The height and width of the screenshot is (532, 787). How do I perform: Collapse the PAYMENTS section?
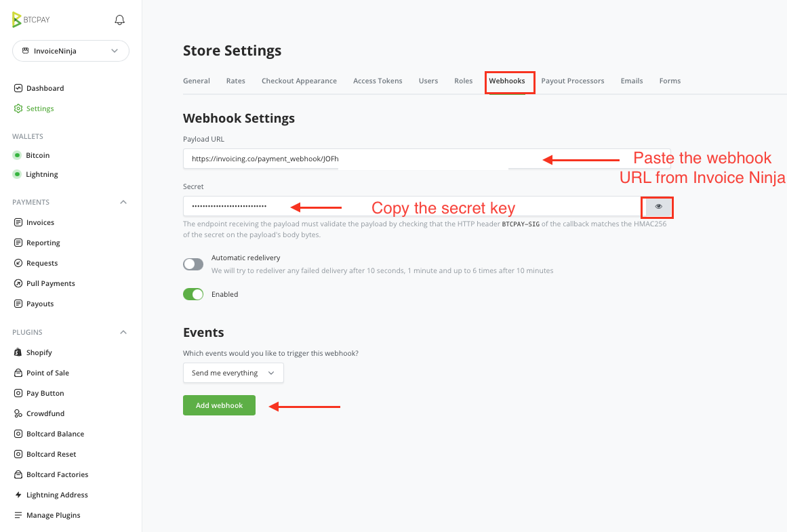123,201
